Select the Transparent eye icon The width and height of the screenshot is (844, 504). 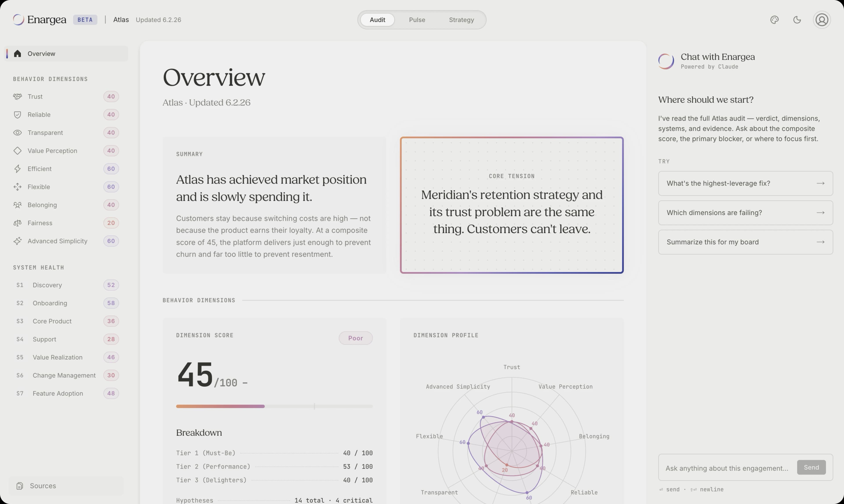coord(18,133)
